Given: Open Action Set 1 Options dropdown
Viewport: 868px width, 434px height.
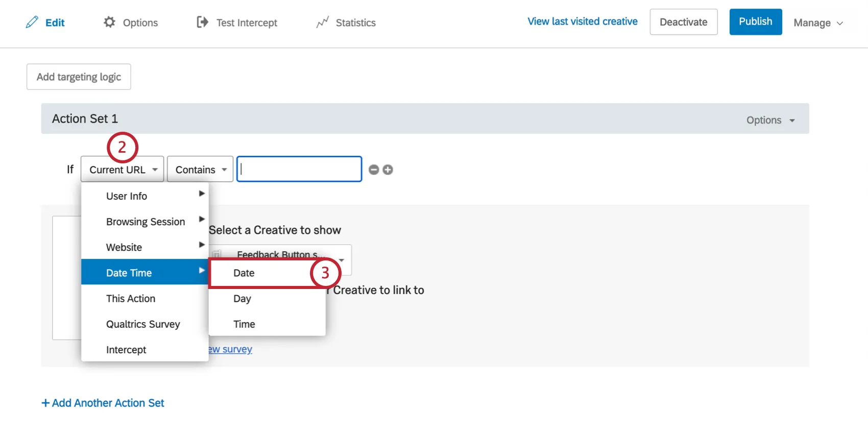Looking at the screenshot, I should (x=770, y=119).
